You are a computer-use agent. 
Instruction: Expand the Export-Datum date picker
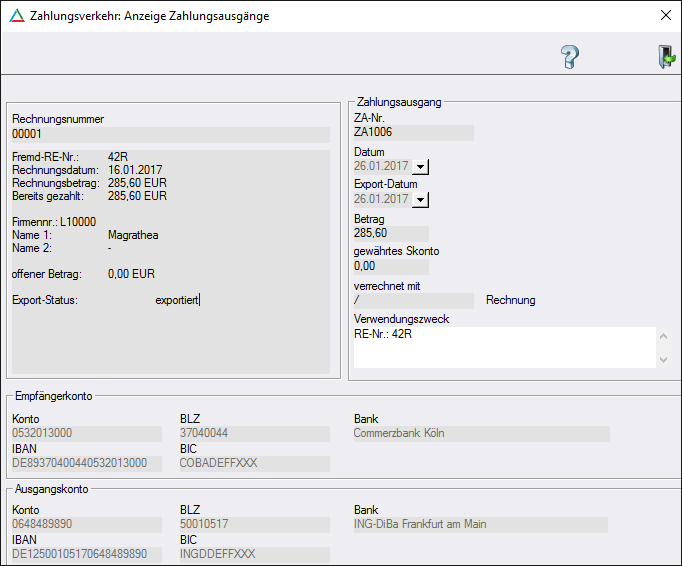coord(420,200)
